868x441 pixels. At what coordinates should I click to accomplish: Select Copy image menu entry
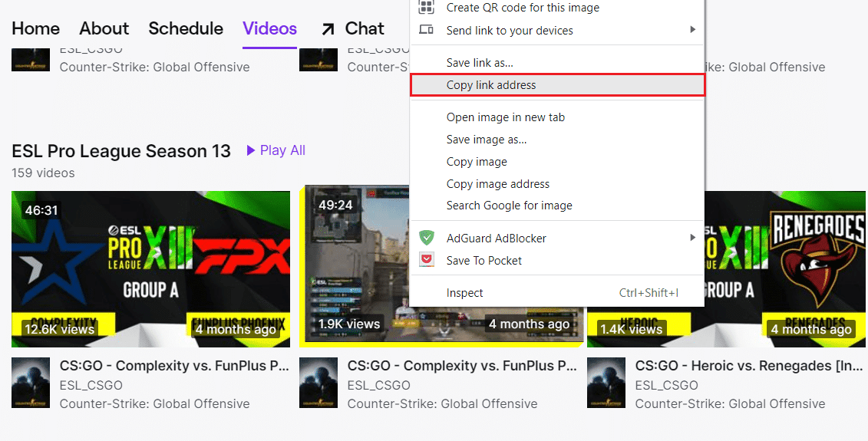(x=557, y=162)
